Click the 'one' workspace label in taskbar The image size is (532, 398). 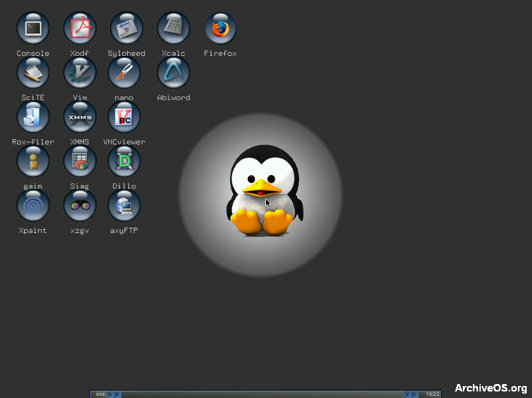pyautogui.click(x=100, y=394)
